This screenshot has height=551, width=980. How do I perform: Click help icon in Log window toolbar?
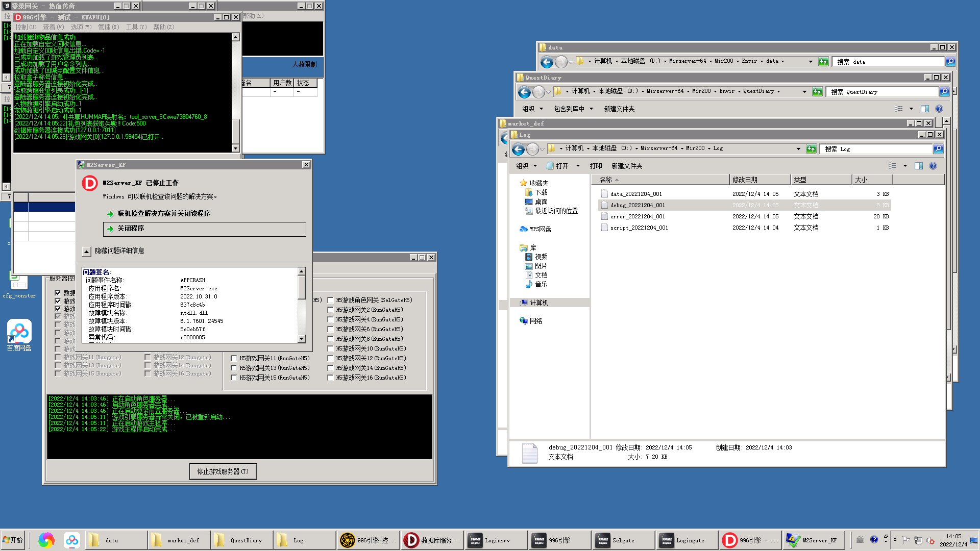933,166
